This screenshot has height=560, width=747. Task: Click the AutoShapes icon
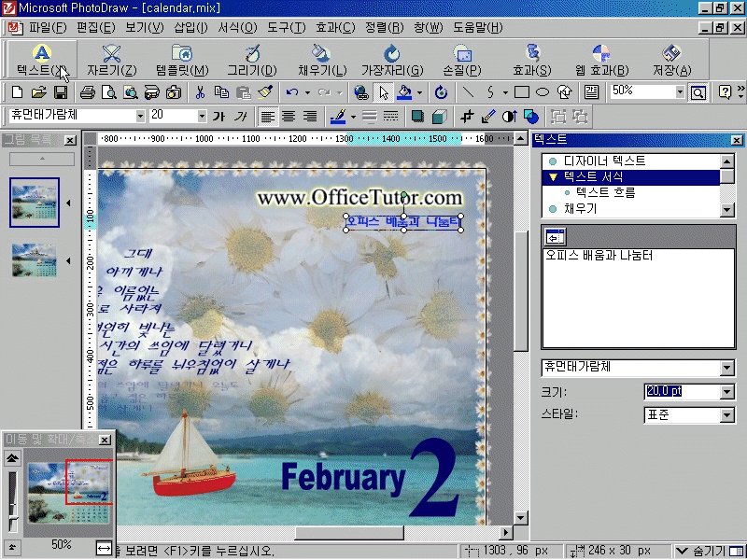[x=565, y=92]
